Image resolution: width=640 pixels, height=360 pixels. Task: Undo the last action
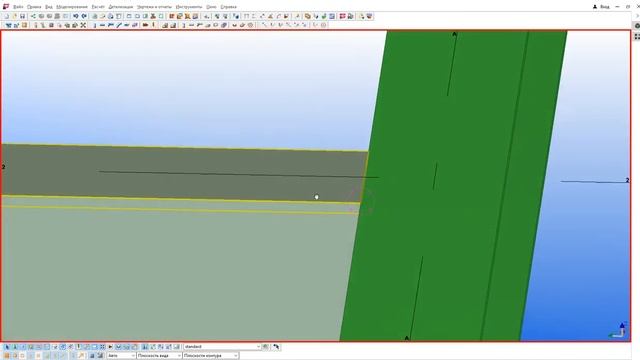point(76,16)
